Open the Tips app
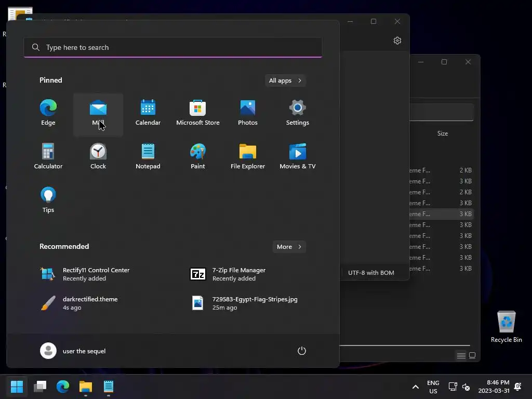 [48, 200]
